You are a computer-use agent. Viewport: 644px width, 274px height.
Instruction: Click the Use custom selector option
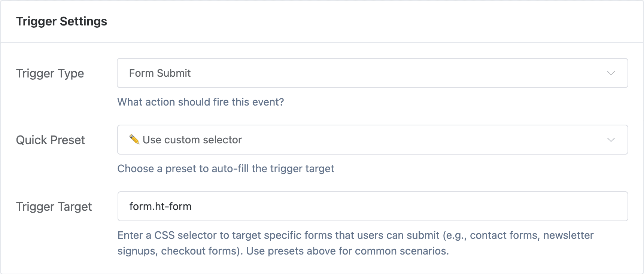(x=192, y=140)
